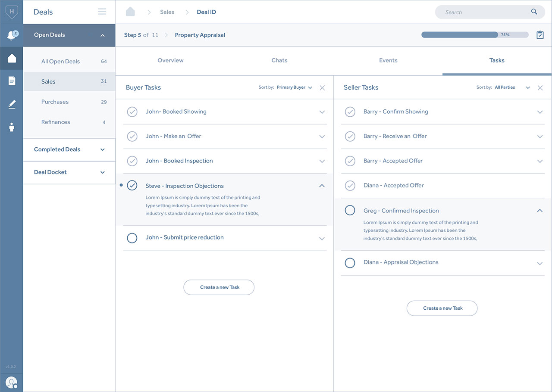Select Purchases in the Open Deals list

pos(55,102)
